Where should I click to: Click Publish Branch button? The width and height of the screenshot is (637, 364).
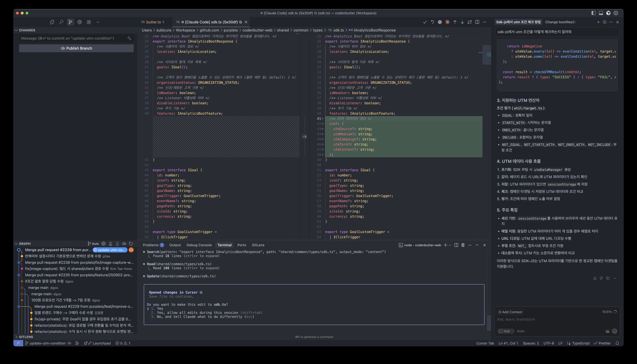[76, 48]
